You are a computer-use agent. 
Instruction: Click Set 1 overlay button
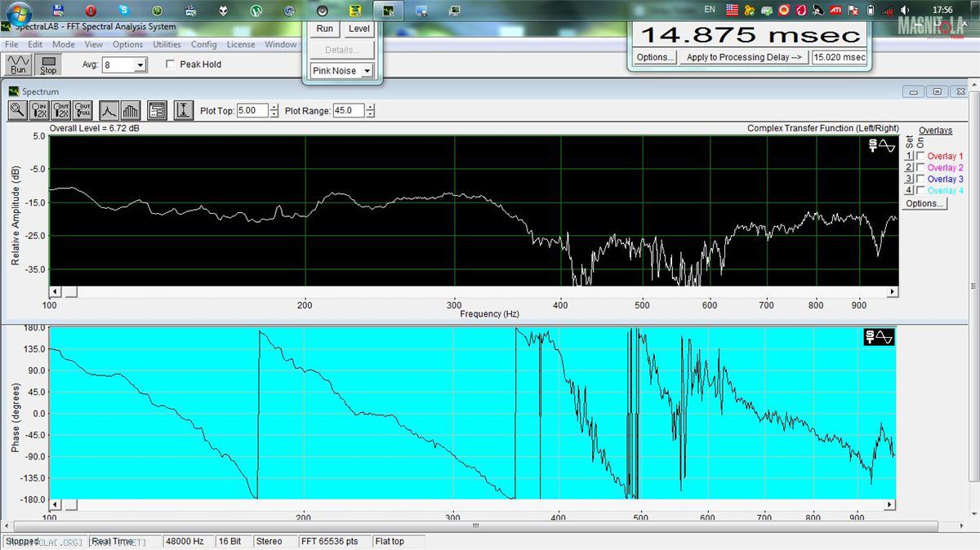click(x=909, y=156)
